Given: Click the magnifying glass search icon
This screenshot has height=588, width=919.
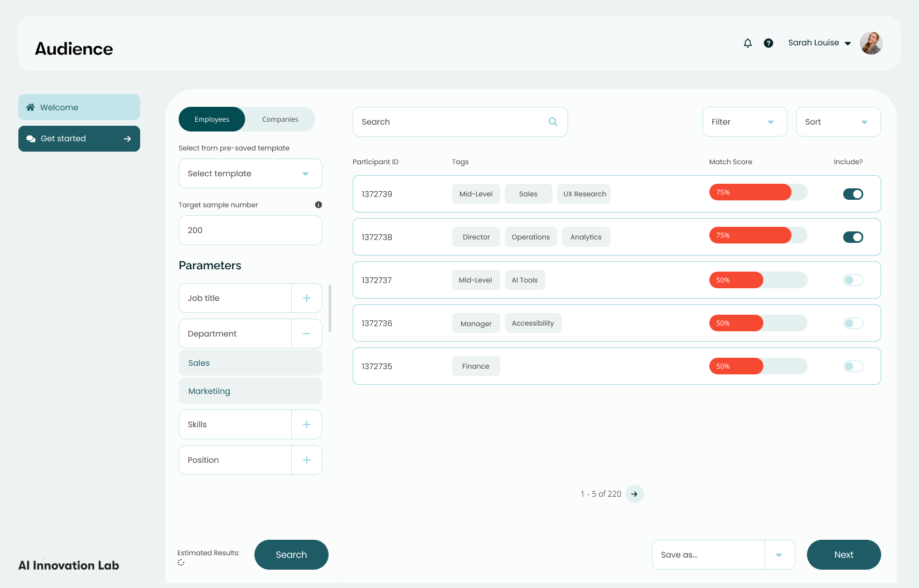Looking at the screenshot, I should [553, 122].
